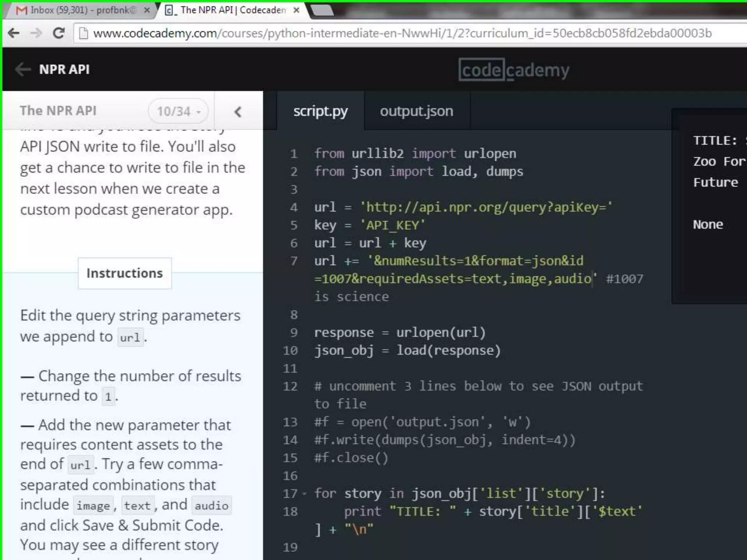747x560 pixels.
Task: Open the output.json tab
Action: coord(417,111)
